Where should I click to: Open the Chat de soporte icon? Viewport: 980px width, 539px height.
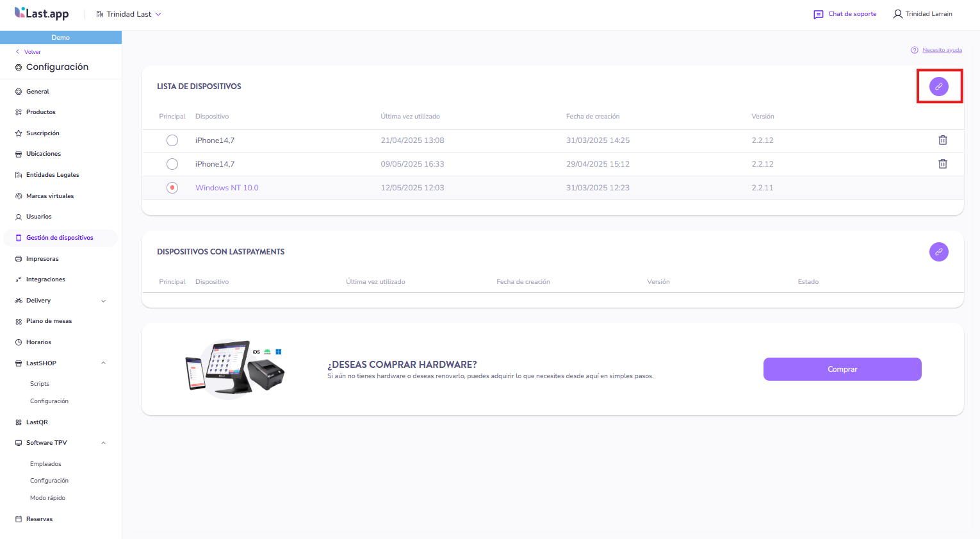pos(819,14)
